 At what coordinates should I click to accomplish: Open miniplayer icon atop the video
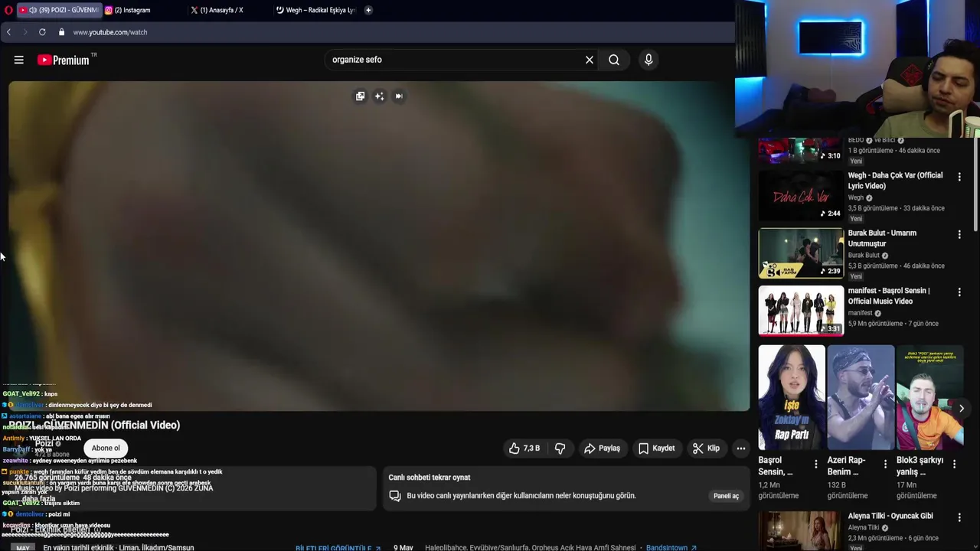coord(360,96)
